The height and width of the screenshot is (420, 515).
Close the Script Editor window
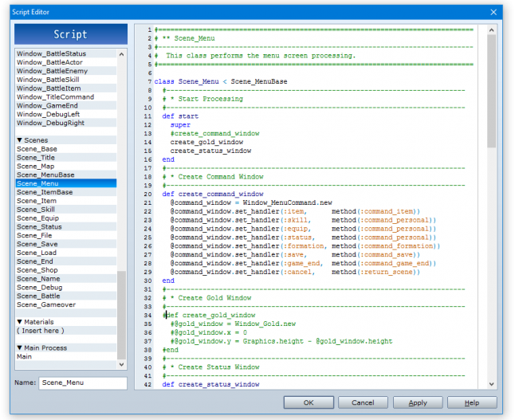(493, 11)
